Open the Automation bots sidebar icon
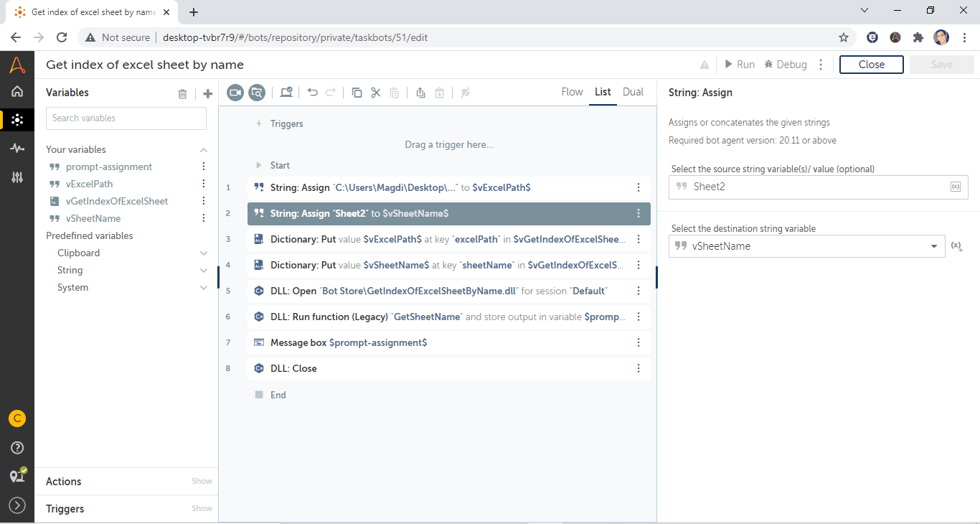This screenshot has width=980, height=524. coord(17,120)
